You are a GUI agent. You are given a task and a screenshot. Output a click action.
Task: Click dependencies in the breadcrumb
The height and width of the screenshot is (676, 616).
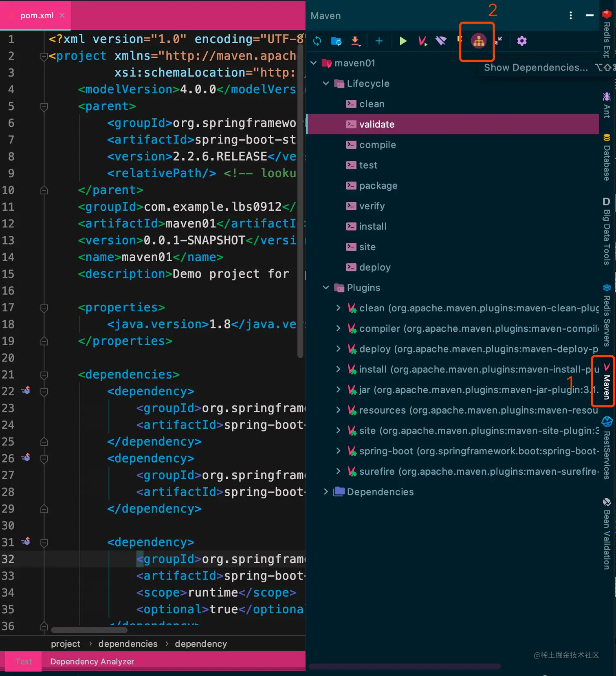coord(128,644)
